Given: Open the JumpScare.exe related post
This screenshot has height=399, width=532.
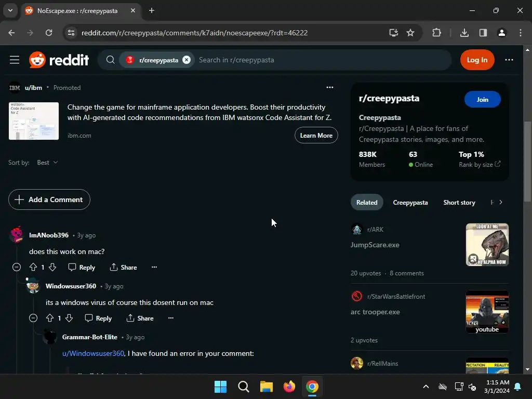Looking at the screenshot, I should point(375,245).
